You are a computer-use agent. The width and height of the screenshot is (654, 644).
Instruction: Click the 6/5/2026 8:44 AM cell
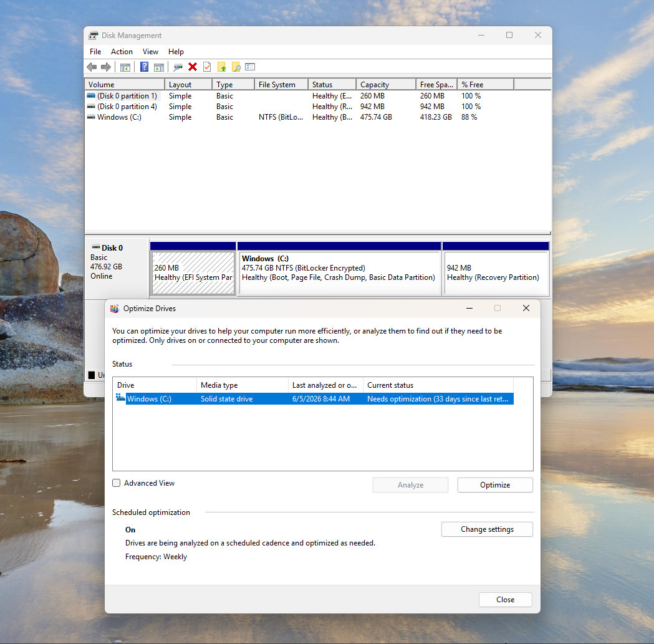321,399
